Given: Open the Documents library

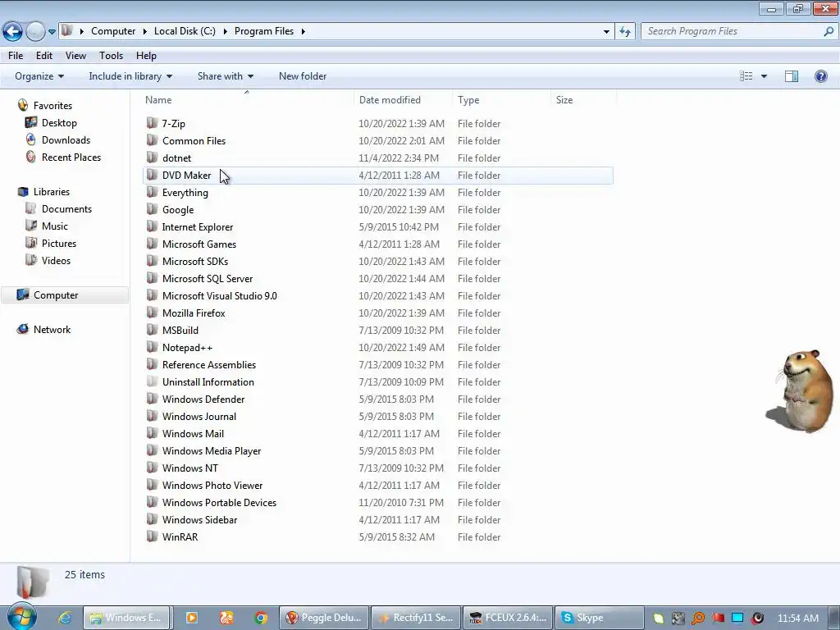Looking at the screenshot, I should point(66,209).
